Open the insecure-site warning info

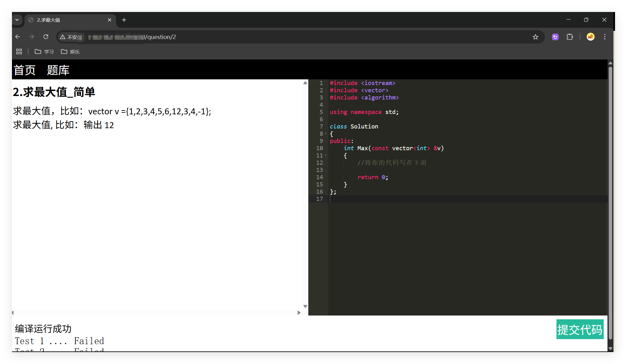coord(69,37)
